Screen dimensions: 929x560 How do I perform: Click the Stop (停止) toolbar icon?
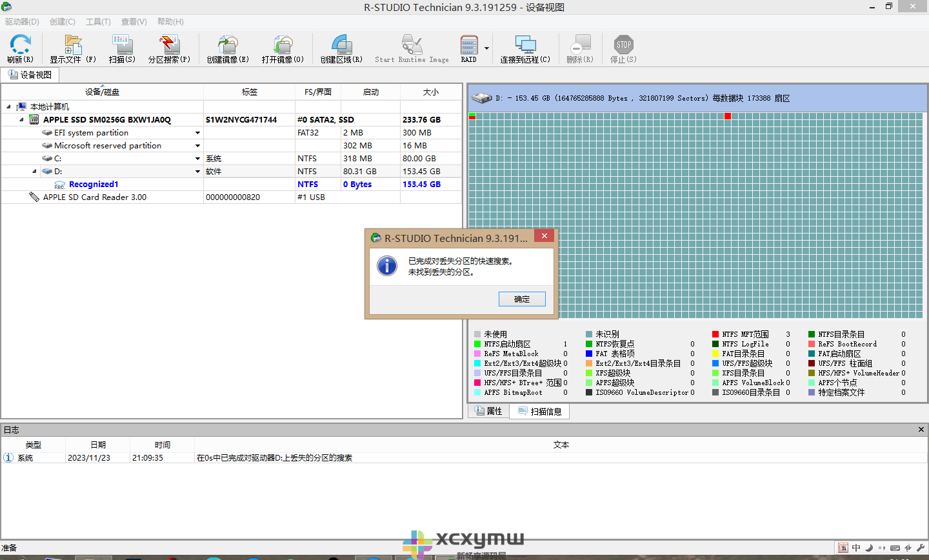point(623,49)
